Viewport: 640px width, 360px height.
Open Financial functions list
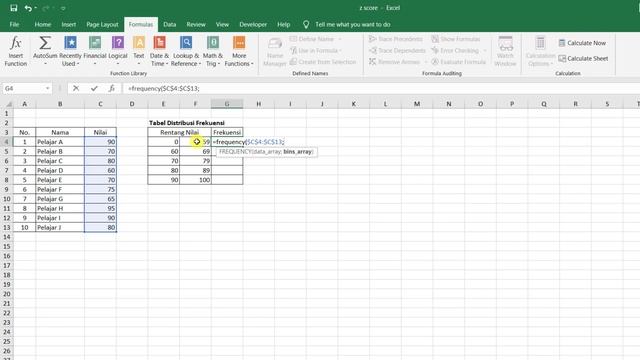click(x=95, y=51)
